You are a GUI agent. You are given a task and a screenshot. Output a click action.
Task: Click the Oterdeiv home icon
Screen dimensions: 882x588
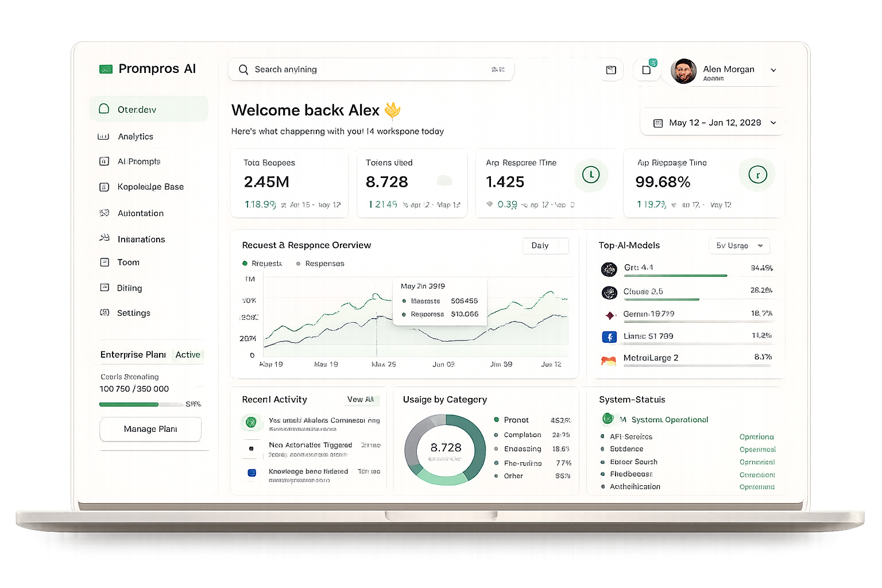point(104,109)
